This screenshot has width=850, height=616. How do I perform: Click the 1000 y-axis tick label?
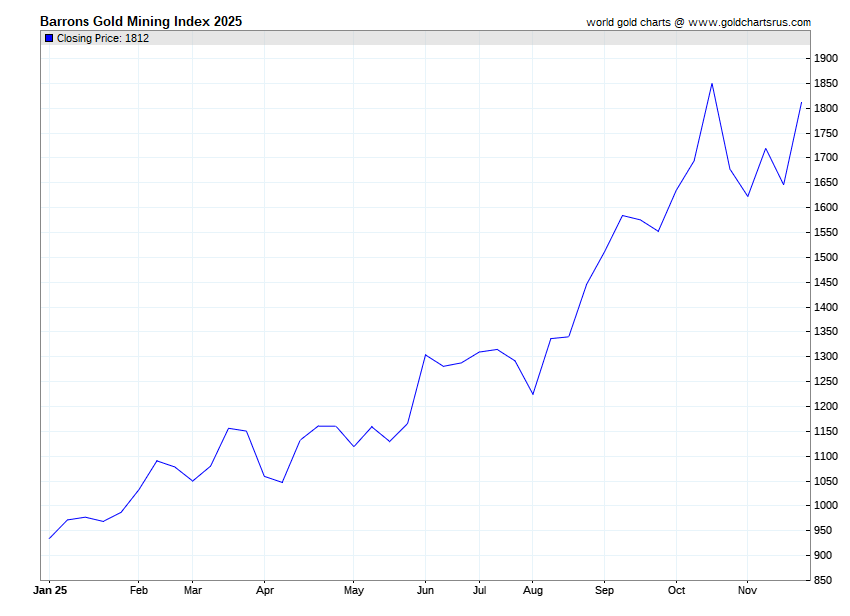(x=825, y=506)
